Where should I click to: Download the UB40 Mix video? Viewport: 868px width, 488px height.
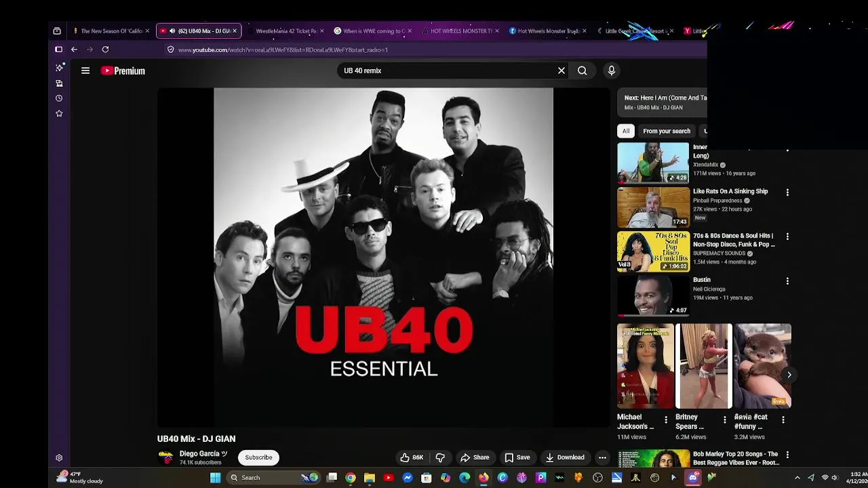tap(565, 457)
